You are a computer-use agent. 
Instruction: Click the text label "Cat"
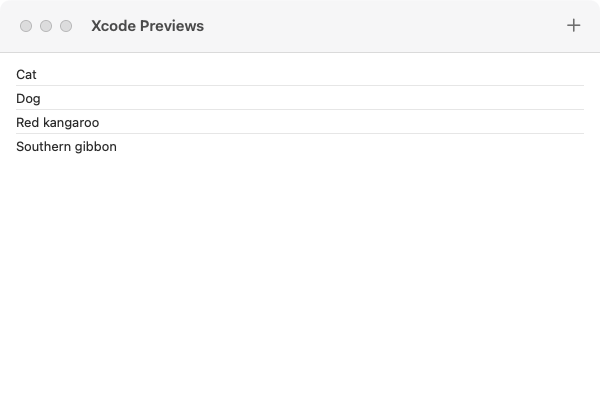(x=27, y=74)
